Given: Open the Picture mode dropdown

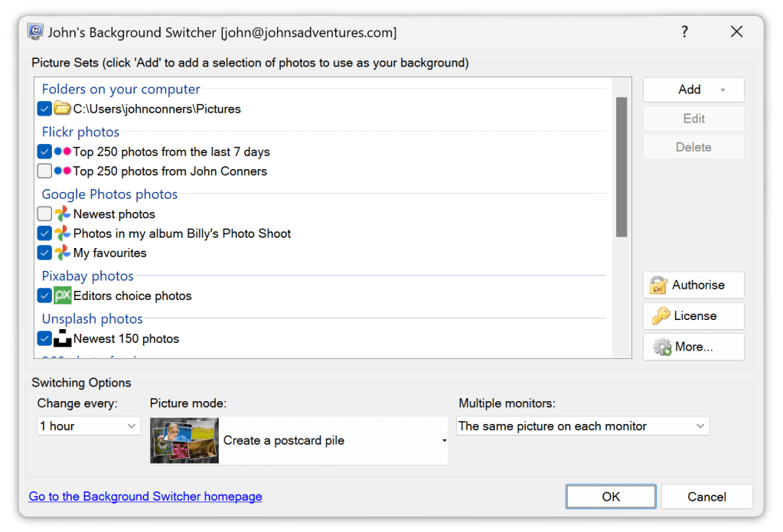Looking at the screenshot, I should click(299, 441).
